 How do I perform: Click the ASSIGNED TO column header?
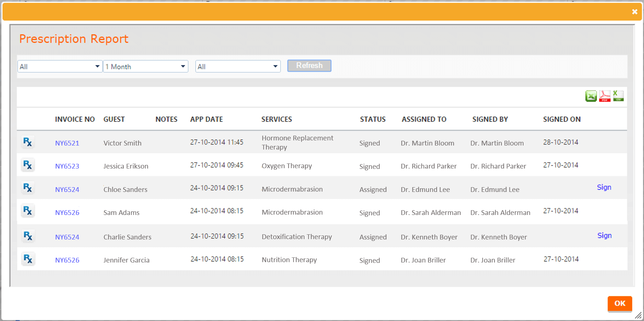[x=424, y=119]
